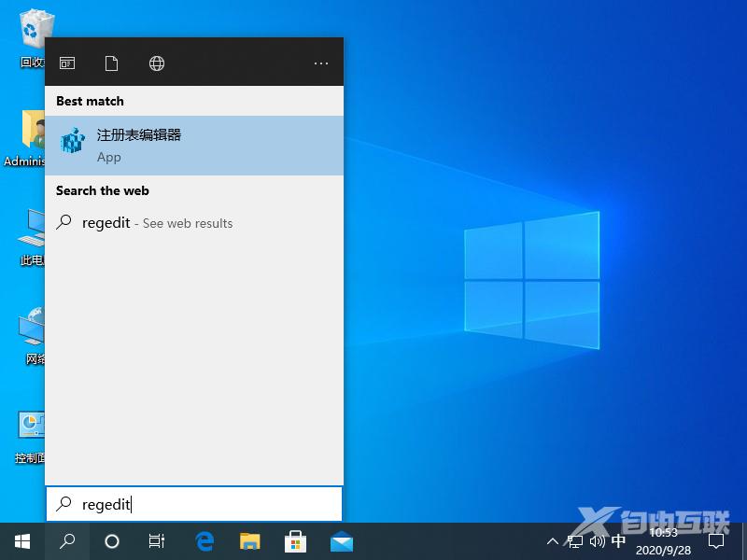Filter search results by Apps
Image resolution: width=747 pixels, height=560 pixels.
click(67, 63)
